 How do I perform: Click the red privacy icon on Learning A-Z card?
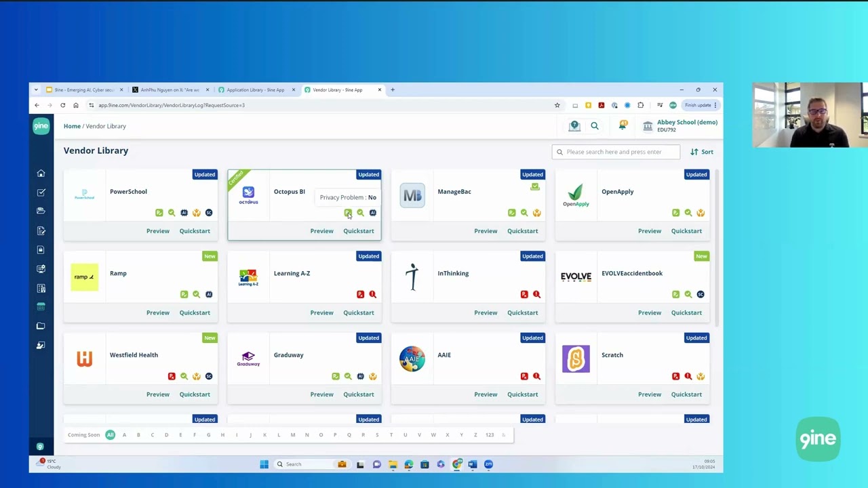click(360, 294)
